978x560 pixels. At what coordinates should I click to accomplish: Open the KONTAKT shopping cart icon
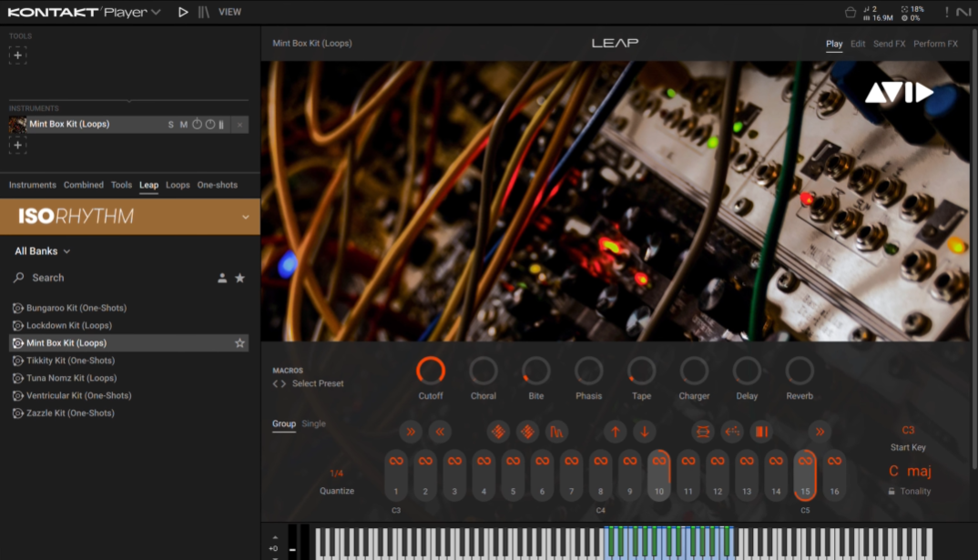pos(851,11)
